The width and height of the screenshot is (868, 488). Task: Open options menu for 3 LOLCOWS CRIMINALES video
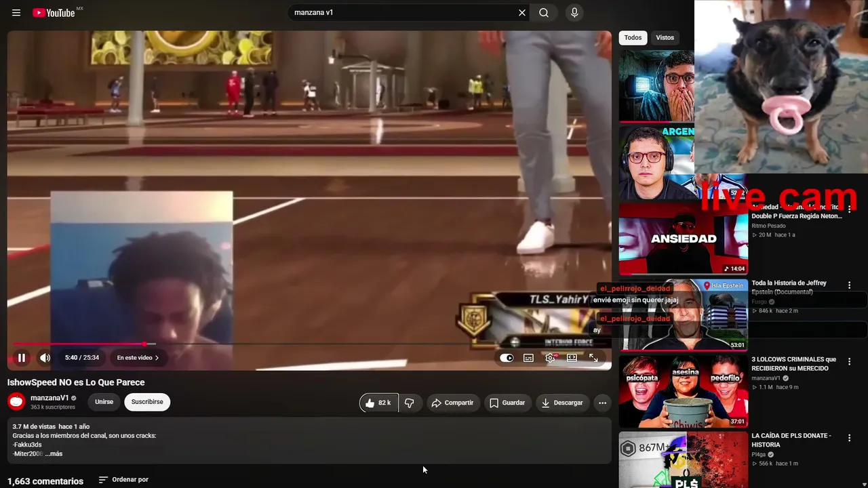[x=849, y=362]
